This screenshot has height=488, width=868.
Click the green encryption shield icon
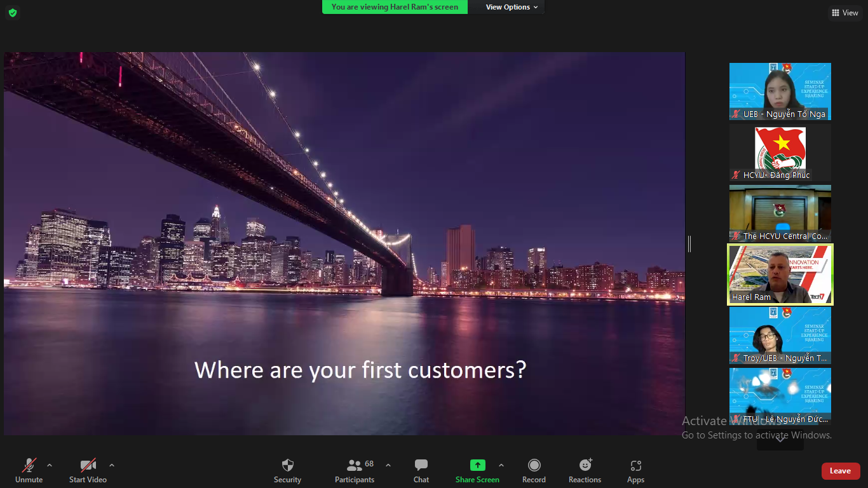[13, 12]
